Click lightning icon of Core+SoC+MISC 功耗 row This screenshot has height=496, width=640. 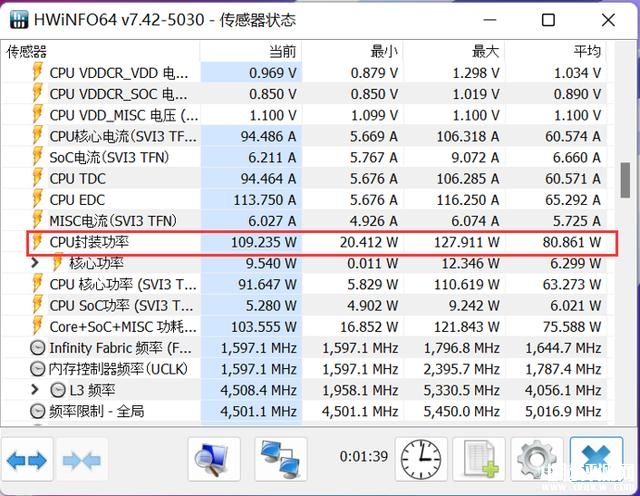pos(38,327)
